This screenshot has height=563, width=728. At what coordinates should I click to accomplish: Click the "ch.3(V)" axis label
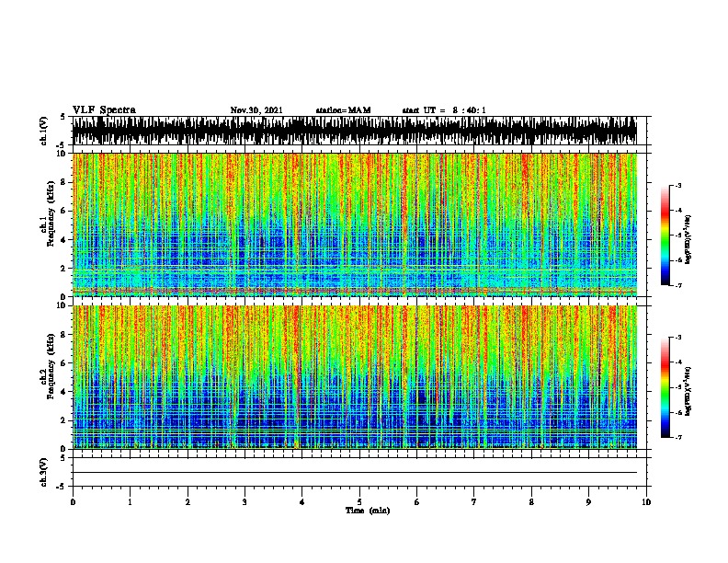pos(44,473)
